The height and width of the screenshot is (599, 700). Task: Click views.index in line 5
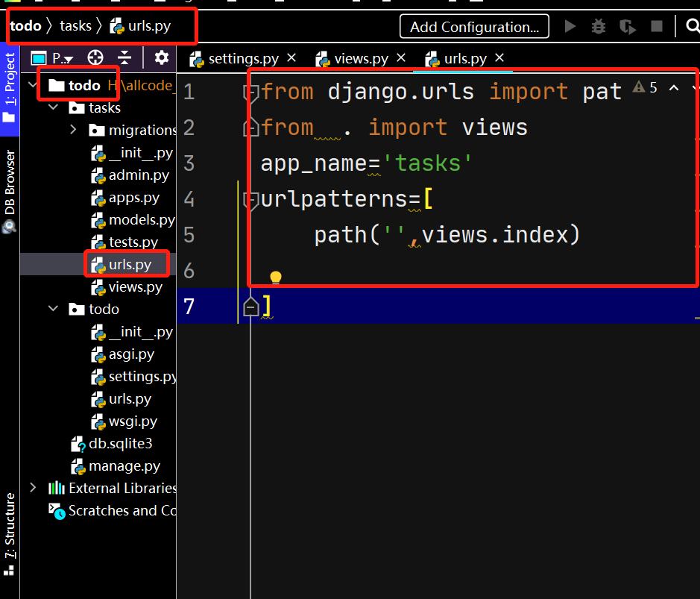[495, 235]
